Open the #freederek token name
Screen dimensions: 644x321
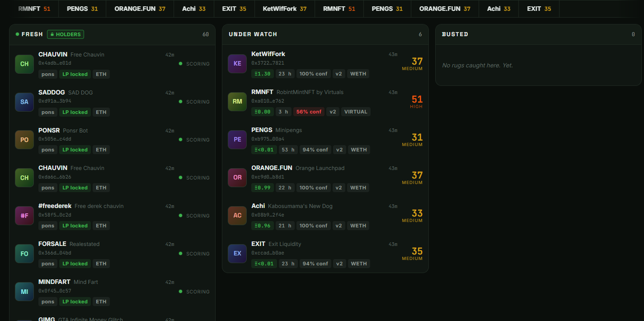(55, 206)
